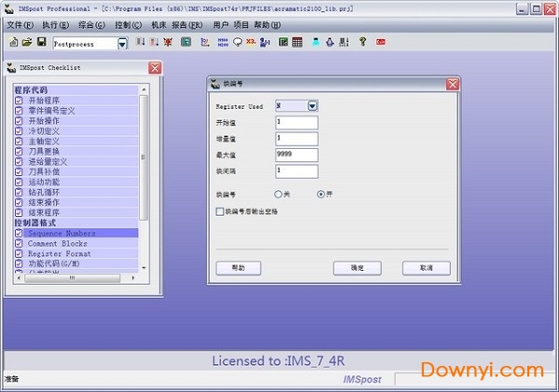Click the red bug debug toolbar icon
Screen dimensions: 559x392
(x=168, y=42)
